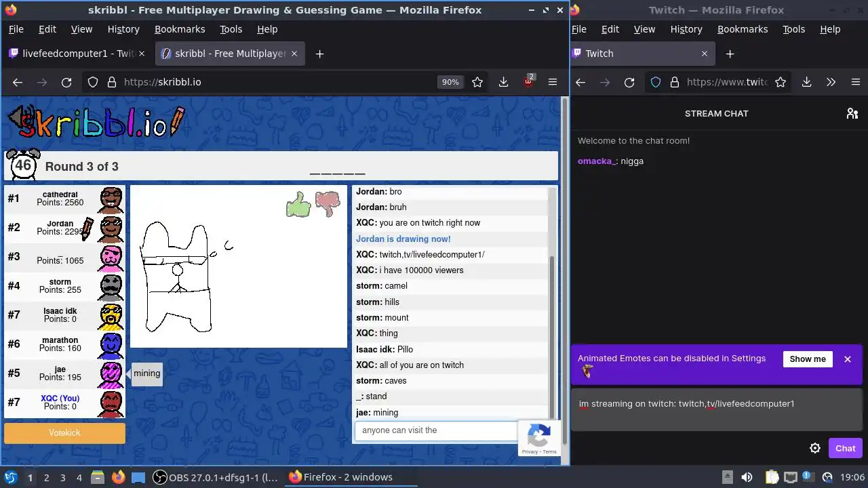Reload the Twitch window page
Screen dimensions: 868x488
(x=629, y=82)
